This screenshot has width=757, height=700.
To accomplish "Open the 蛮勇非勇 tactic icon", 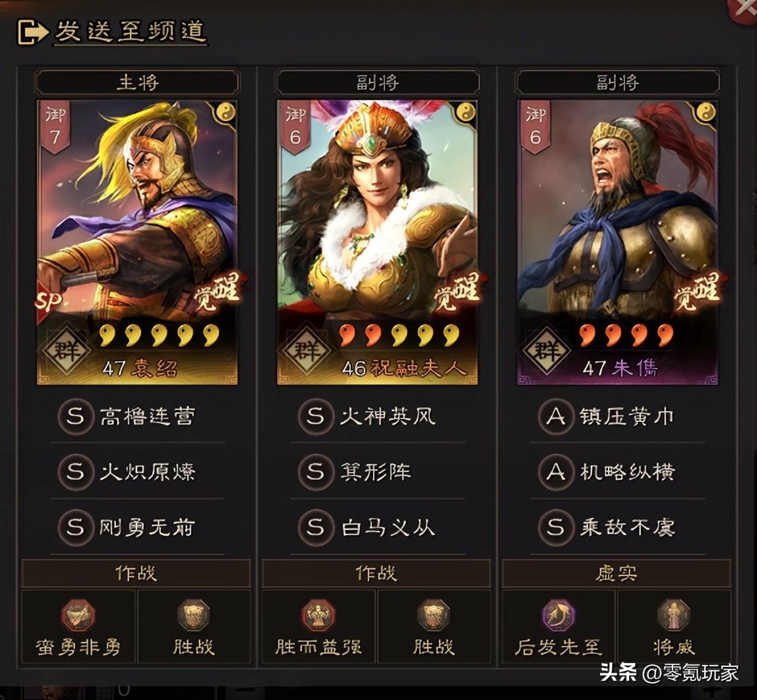I will coord(78,615).
